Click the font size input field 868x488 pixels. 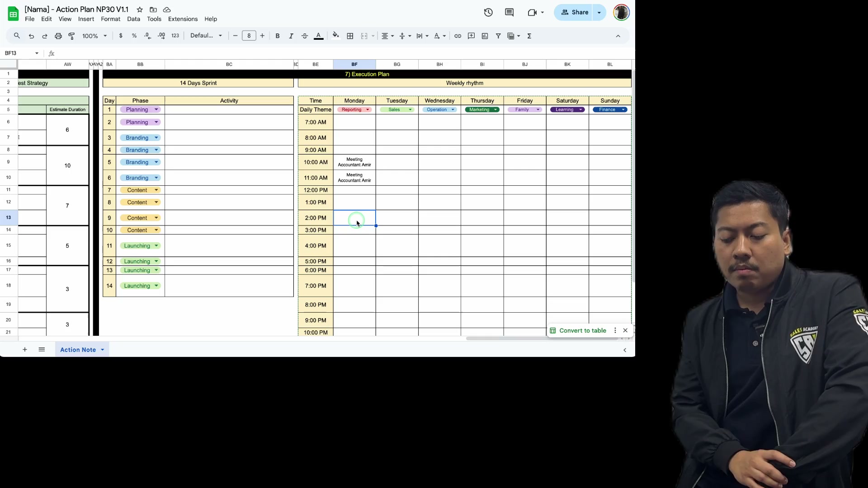(249, 36)
